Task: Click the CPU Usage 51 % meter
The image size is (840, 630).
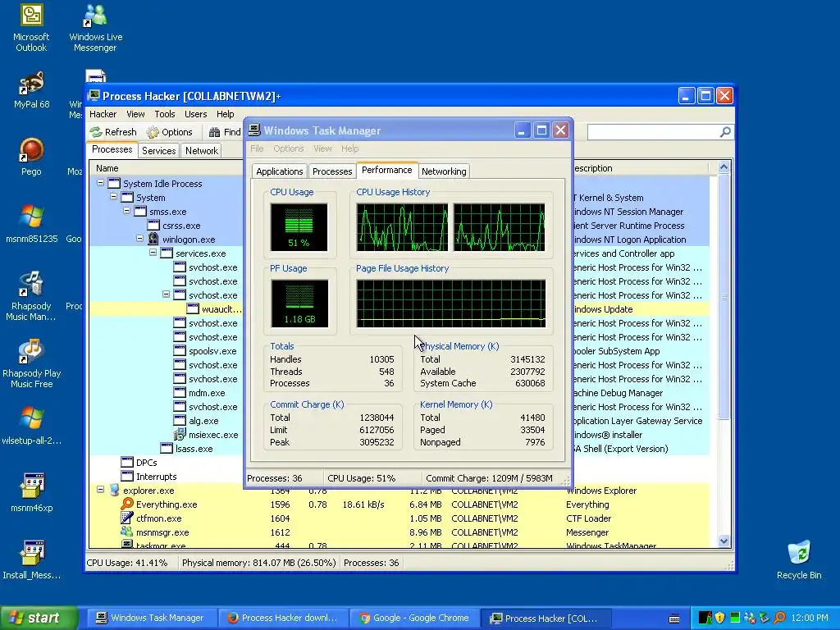Action: click(x=299, y=227)
